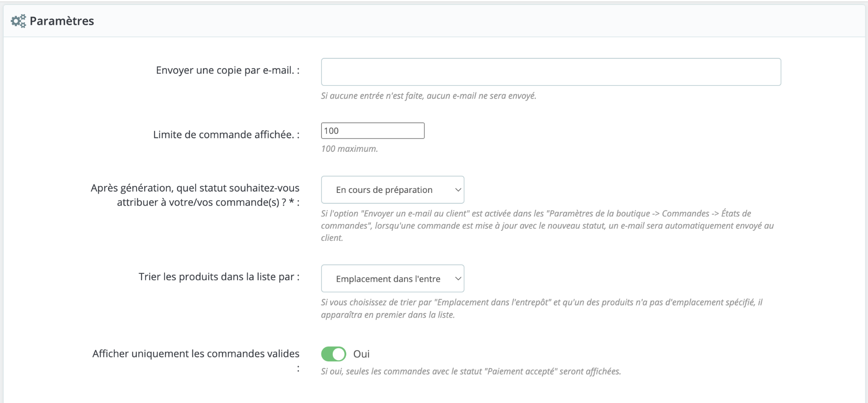The width and height of the screenshot is (868, 403).
Task: Click the "Paiement accepté" help text
Action: click(x=471, y=371)
